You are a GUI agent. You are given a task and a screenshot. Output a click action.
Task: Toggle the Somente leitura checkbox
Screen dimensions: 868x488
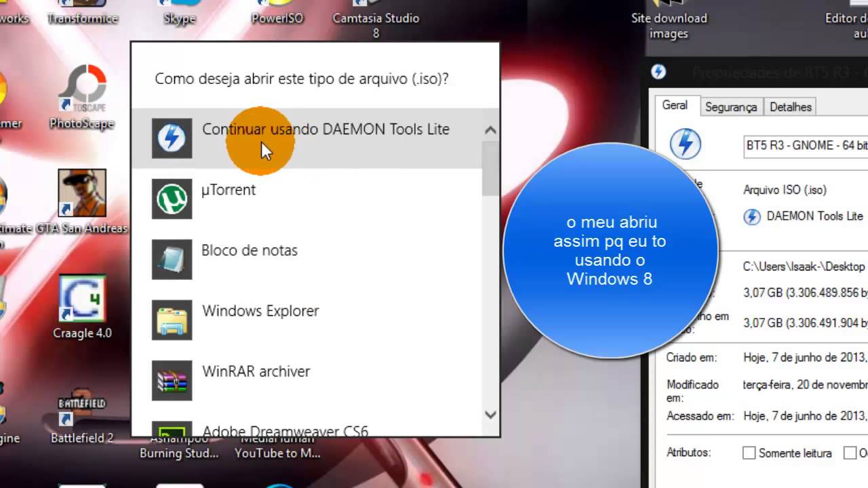click(749, 453)
